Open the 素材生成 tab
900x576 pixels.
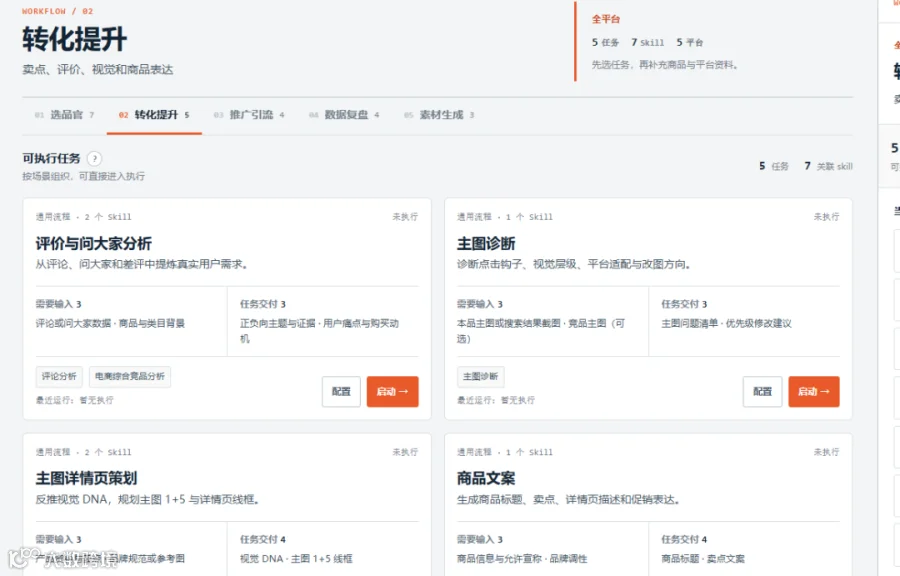pos(439,115)
